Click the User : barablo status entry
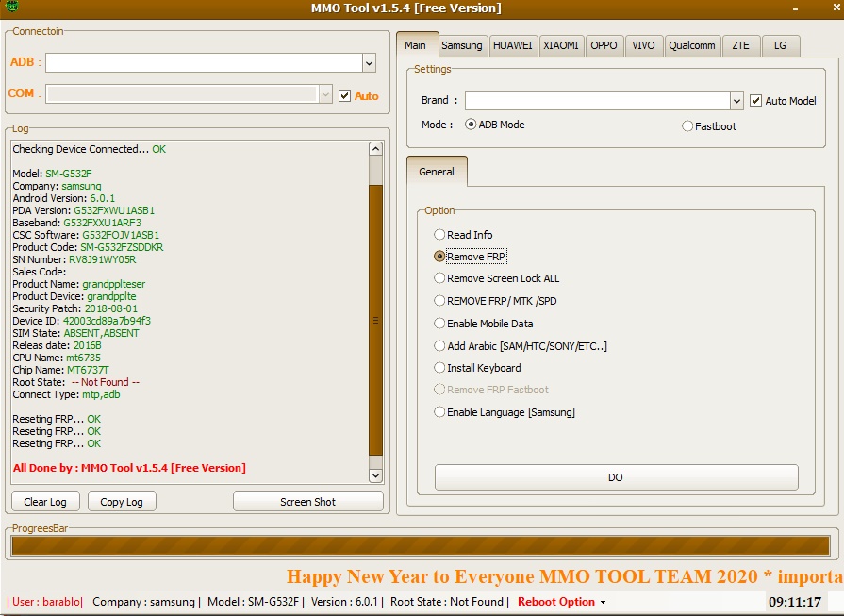Screen dimensions: 844x616 45,602
